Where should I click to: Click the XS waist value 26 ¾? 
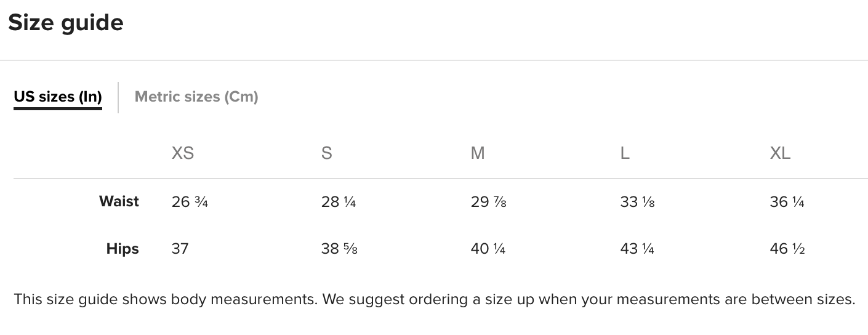pos(190,202)
